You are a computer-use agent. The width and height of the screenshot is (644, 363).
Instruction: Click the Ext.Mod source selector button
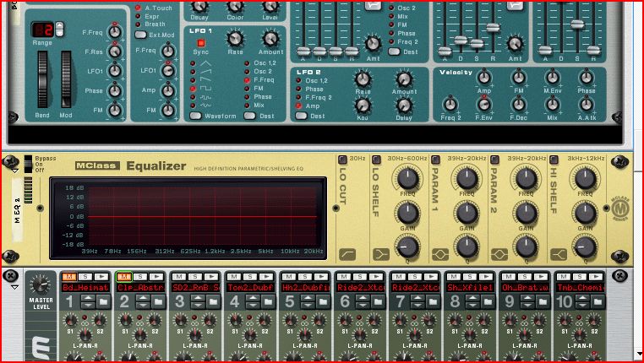point(140,35)
